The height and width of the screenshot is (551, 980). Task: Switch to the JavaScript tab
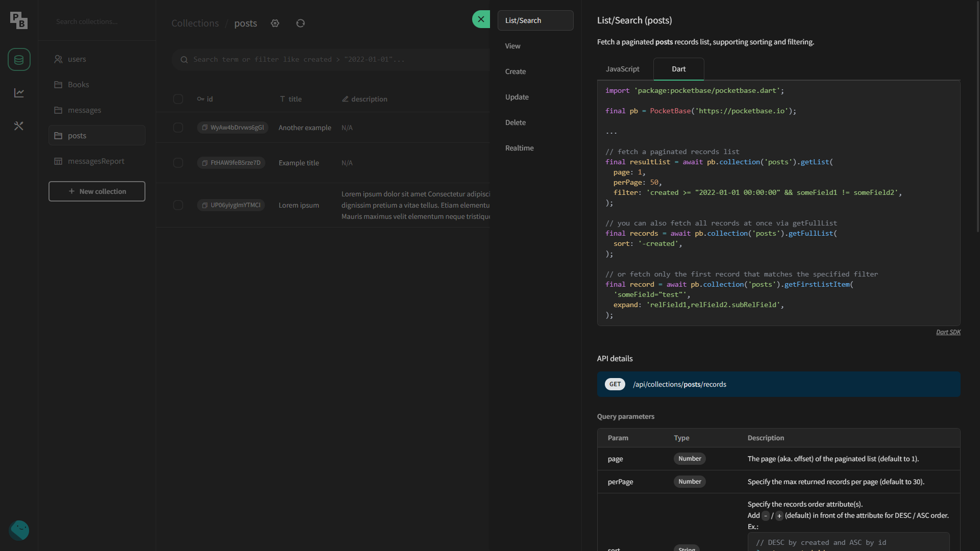pos(622,69)
